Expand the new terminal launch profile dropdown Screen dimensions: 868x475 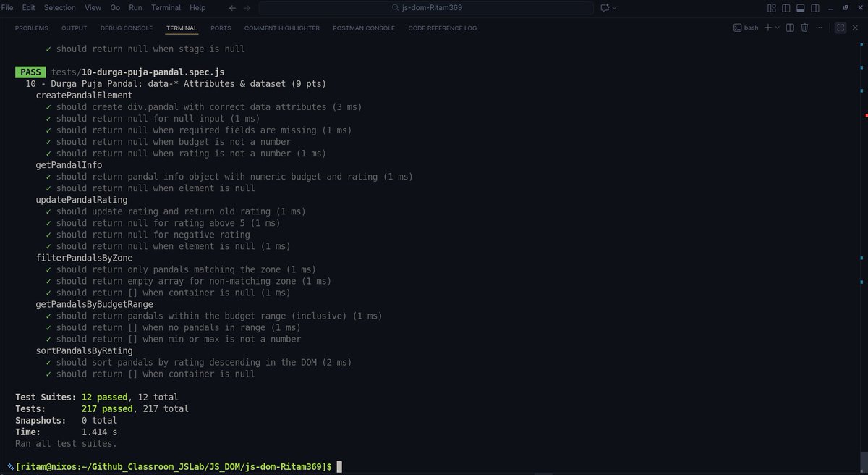(778, 28)
